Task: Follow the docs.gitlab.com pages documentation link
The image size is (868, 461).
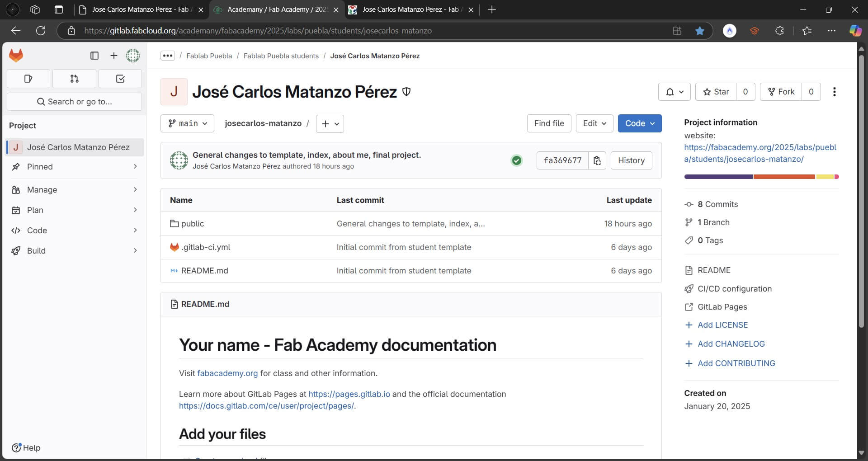Action: click(266, 406)
